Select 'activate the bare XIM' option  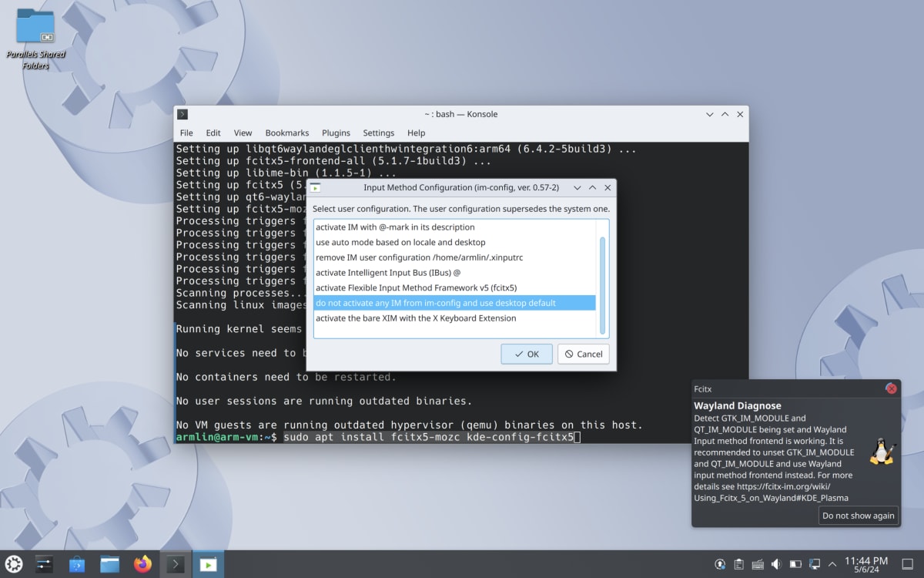[454, 318]
